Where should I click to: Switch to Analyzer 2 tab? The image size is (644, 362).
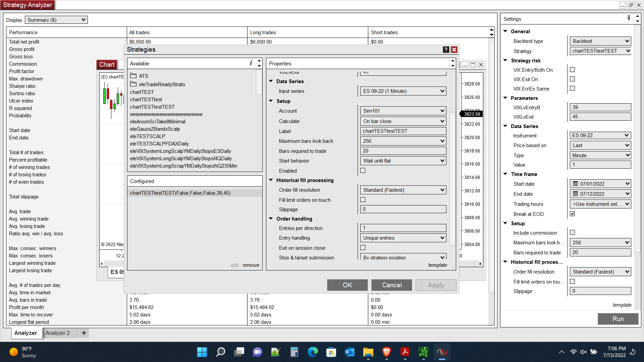pos(57,333)
